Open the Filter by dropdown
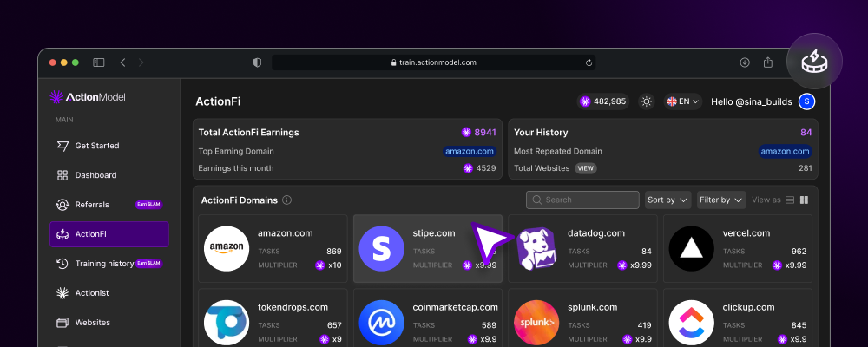The width and height of the screenshot is (868, 347). point(721,200)
